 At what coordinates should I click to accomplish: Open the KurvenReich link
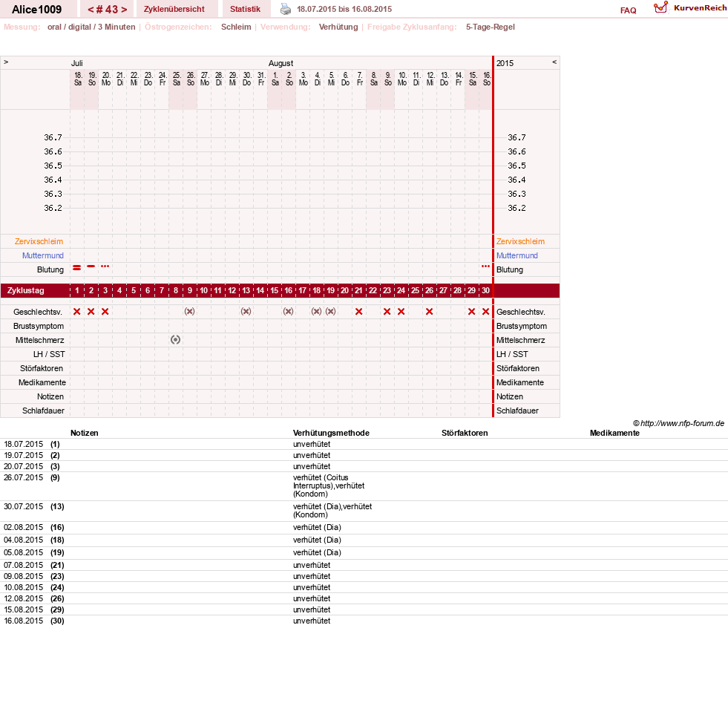(x=700, y=8)
